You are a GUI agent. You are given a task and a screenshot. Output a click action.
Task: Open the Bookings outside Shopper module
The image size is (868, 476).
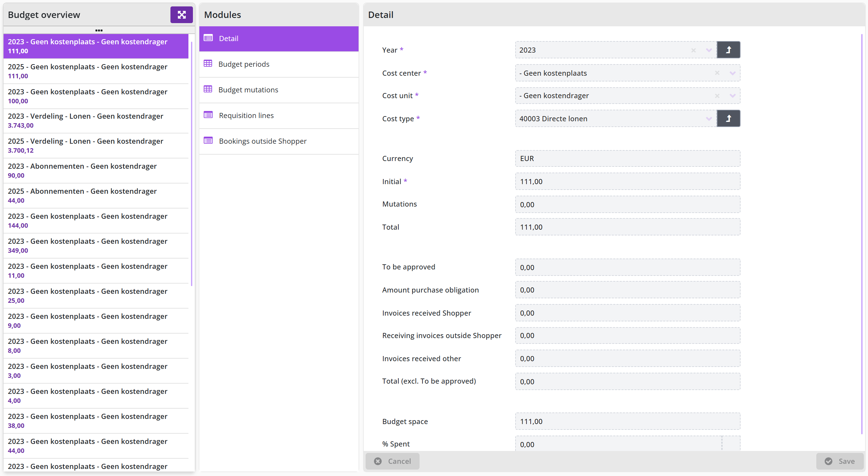click(x=279, y=141)
